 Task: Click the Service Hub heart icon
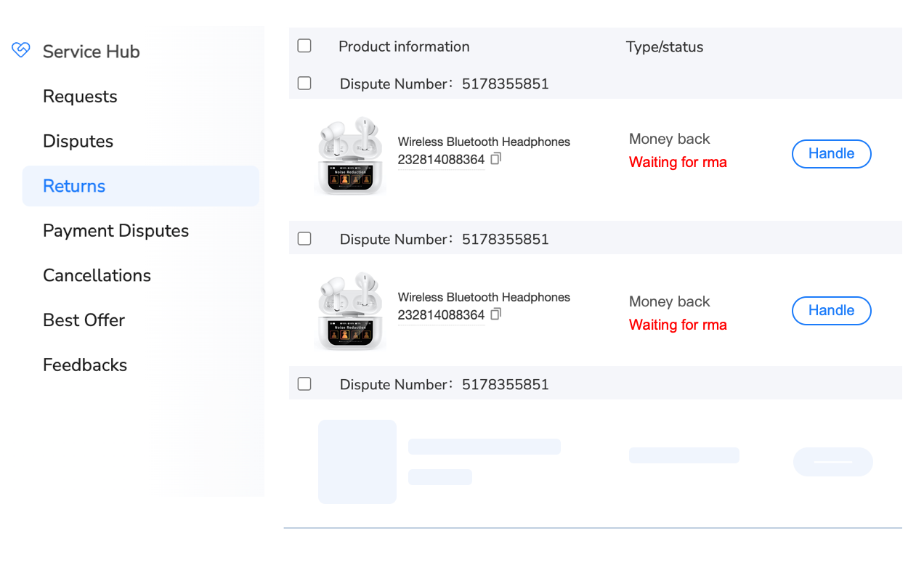click(20, 50)
